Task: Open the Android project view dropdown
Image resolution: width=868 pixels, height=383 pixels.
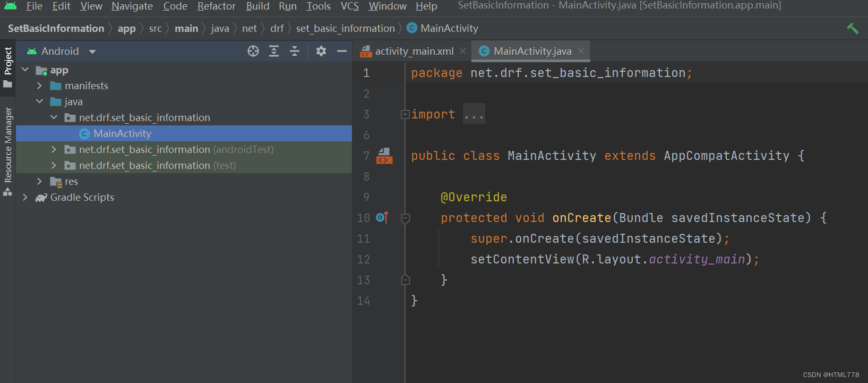Action: (x=62, y=51)
